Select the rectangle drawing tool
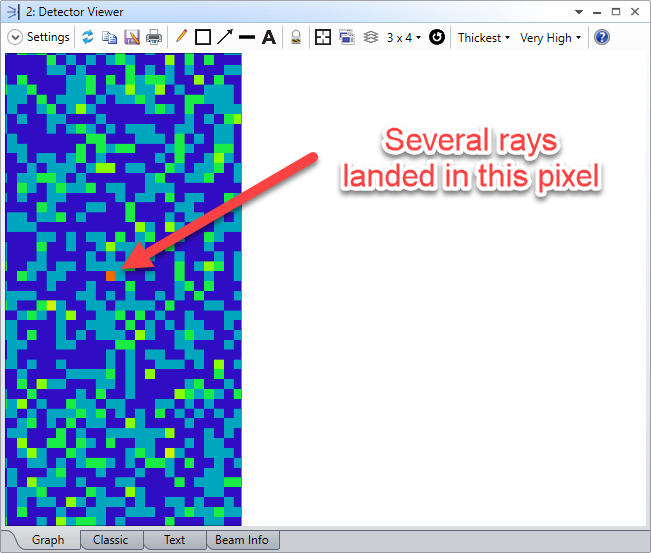 point(203,37)
